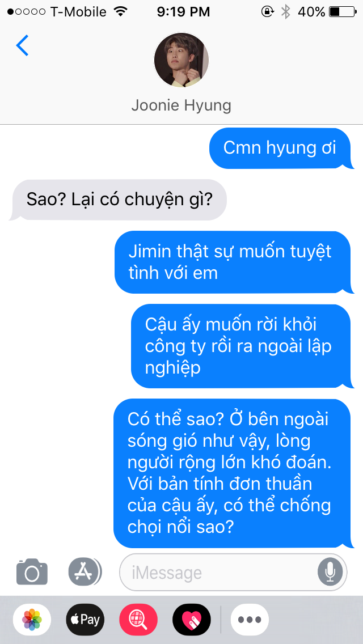Select the Apple Pay app
This screenshot has width=363, height=644.
[85, 620]
